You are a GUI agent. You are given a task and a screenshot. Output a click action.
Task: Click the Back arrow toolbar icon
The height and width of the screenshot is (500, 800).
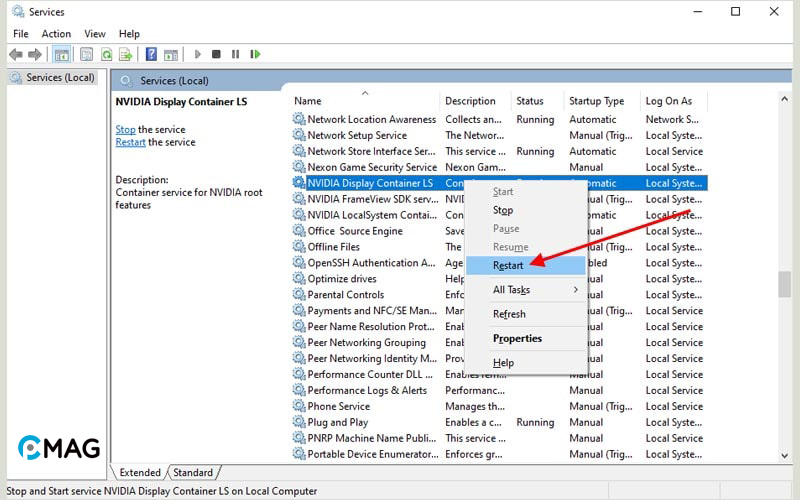[x=16, y=54]
